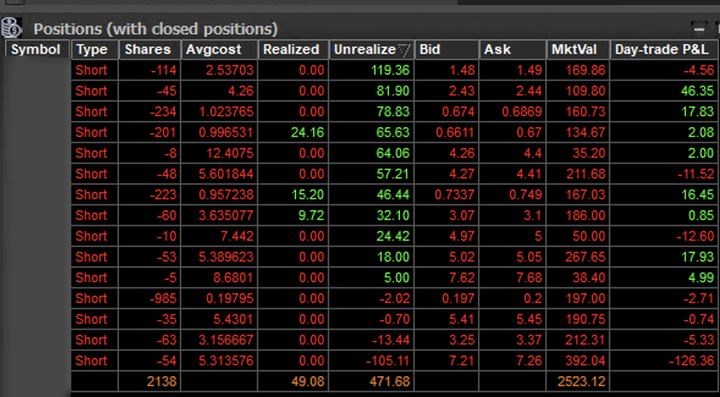Sort by the Shares column header
720x397 pixels.
click(x=150, y=50)
